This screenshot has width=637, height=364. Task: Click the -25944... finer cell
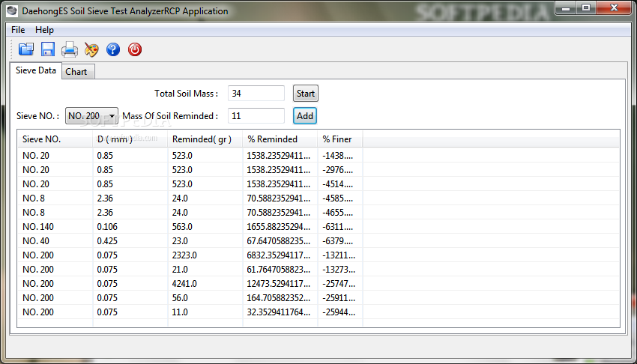(x=340, y=312)
